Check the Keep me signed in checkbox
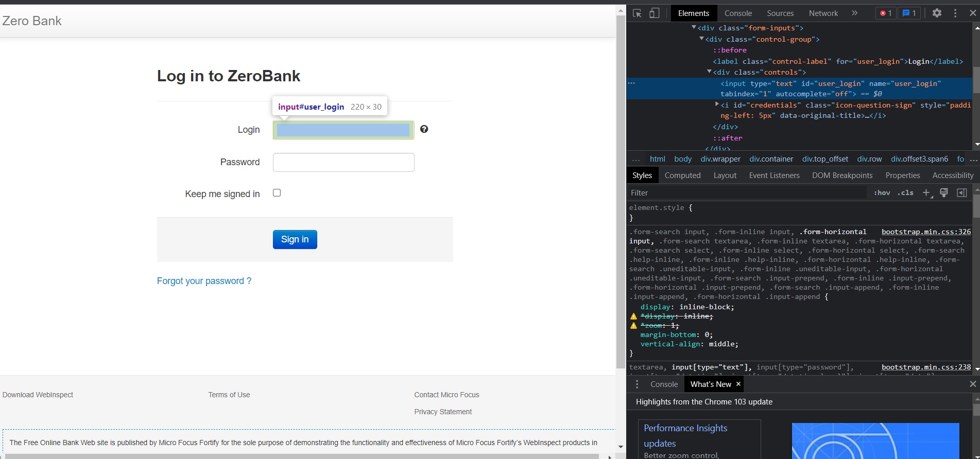Viewport: 980px width, 459px height. click(x=277, y=193)
